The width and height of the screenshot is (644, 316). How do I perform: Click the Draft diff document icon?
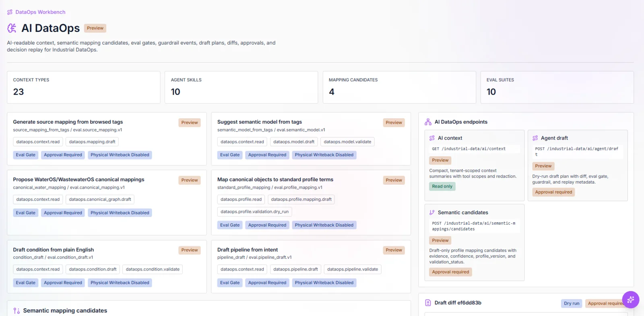click(428, 303)
